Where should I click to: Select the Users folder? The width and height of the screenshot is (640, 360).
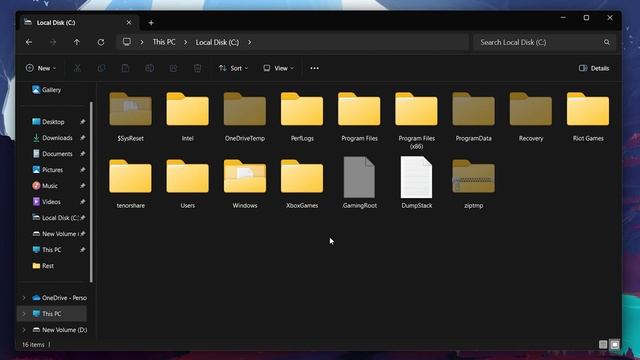point(188,184)
